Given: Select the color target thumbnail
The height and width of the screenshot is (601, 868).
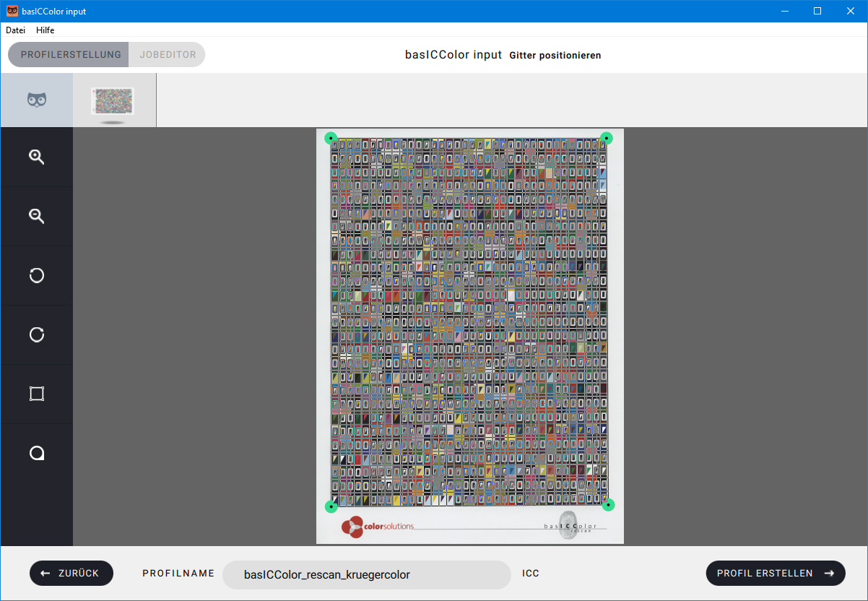Looking at the screenshot, I should 113,101.
